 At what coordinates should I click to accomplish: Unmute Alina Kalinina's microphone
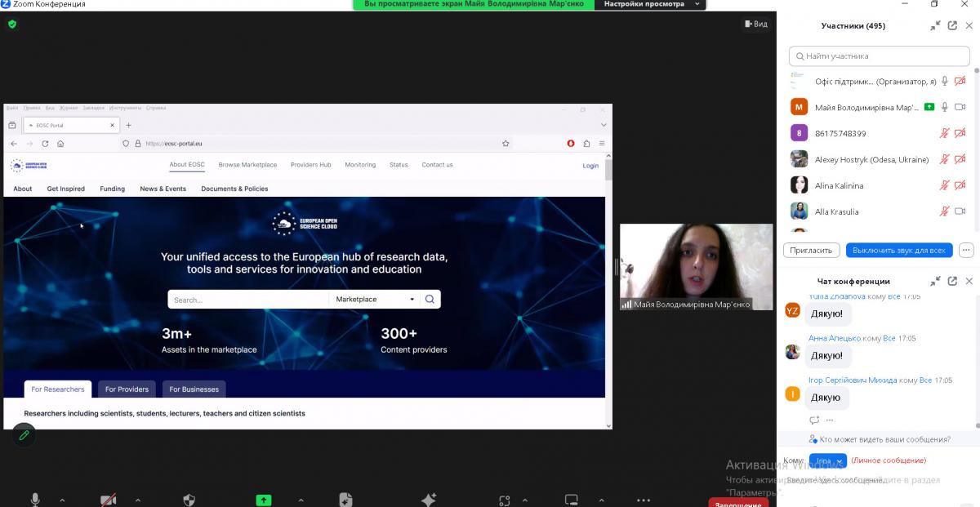pyautogui.click(x=945, y=185)
